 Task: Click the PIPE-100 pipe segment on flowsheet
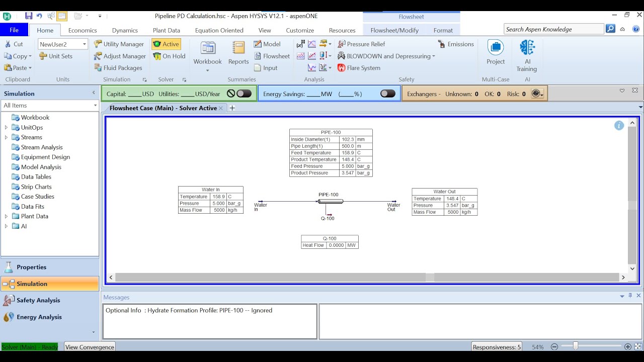[330, 201]
